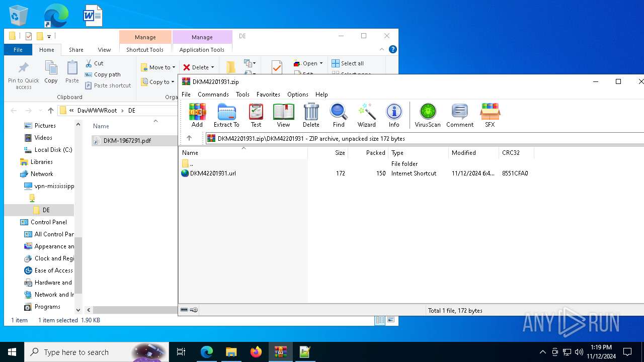
Task: Open Videos in the navigation pane
Action: coord(43,138)
